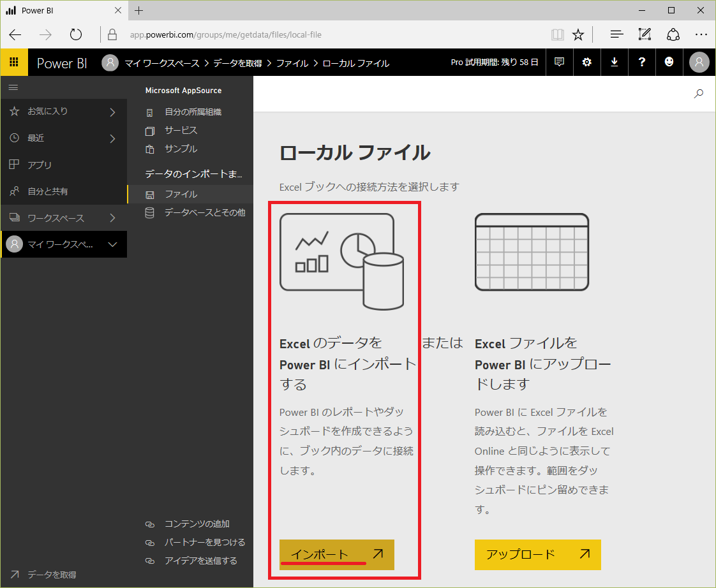Collapse the navigation pane hamburger icon

point(13,87)
